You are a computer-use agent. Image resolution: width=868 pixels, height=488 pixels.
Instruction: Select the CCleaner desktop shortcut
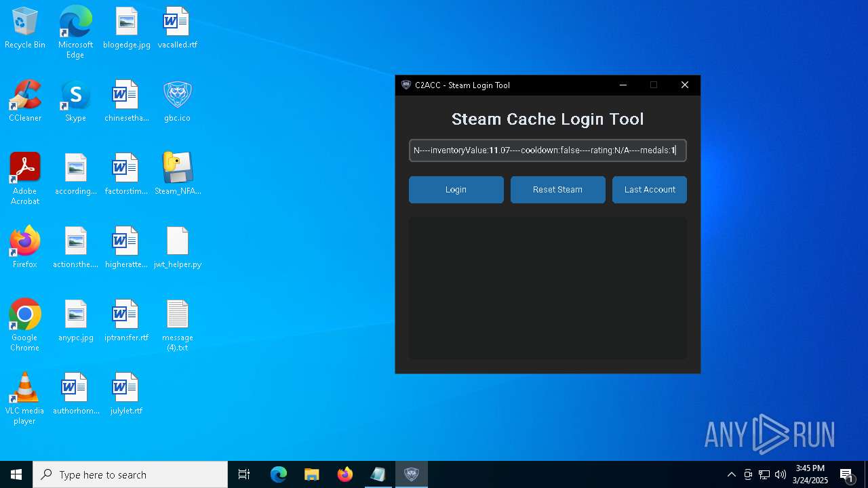[25, 102]
